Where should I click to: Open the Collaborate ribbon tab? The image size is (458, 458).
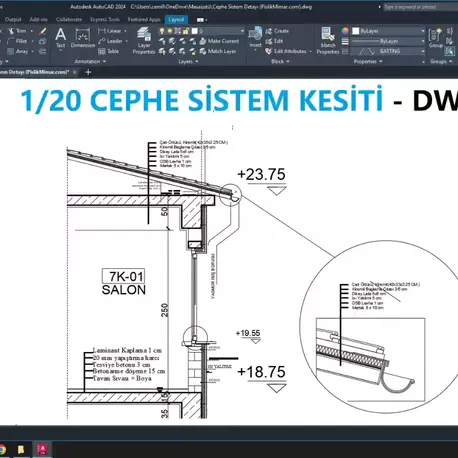click(69, 20)
